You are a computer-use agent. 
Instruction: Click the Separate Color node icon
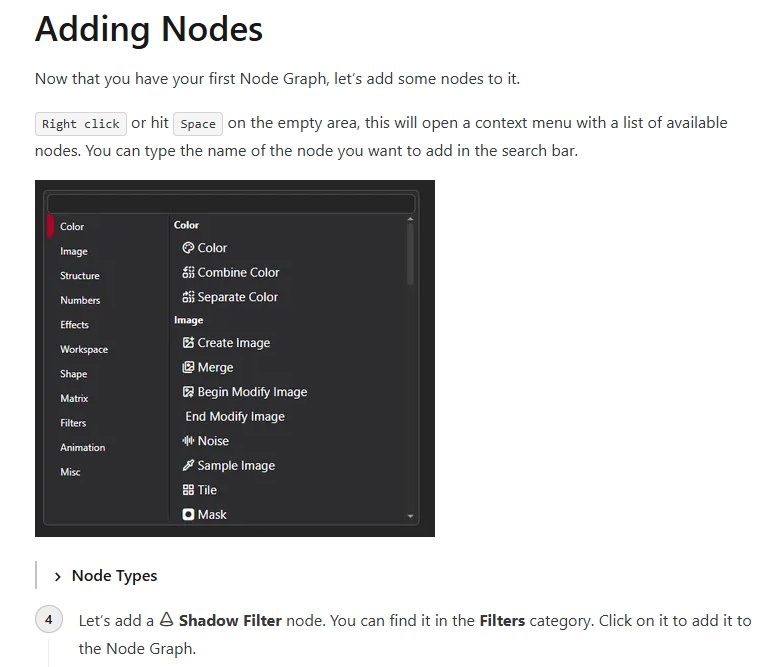click(188, 297)
